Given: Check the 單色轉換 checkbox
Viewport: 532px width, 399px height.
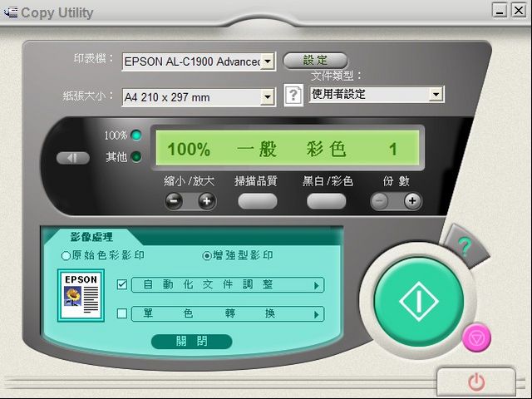Looking at the screenshot, I should pyautogui.click(x=122, y=313).
